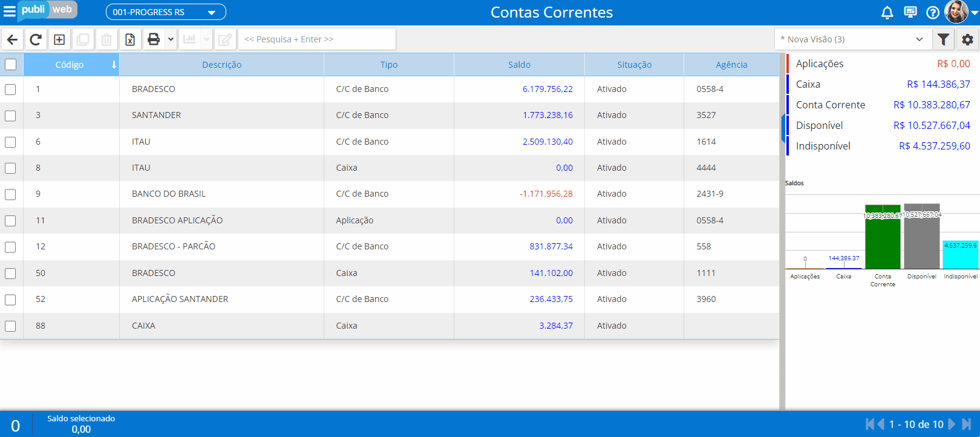Check the BRADESCO code 1 row
The width and height of the screenshot is (980, 437).
tap(10, 90)
